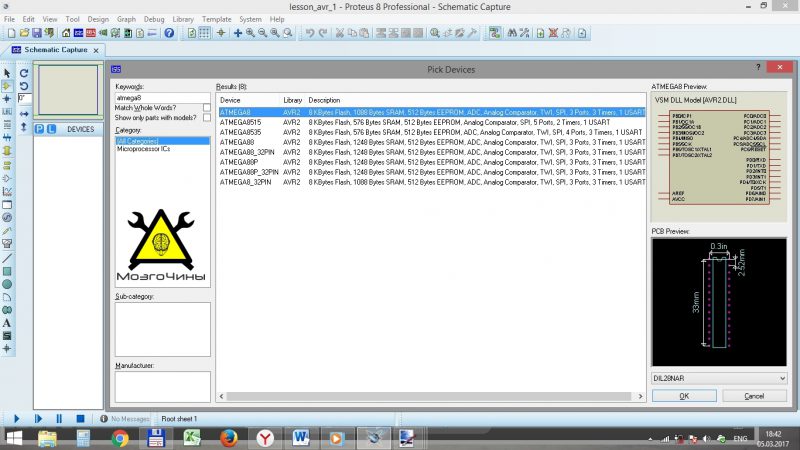Choose the Graph Mode tool

point(7,192)
